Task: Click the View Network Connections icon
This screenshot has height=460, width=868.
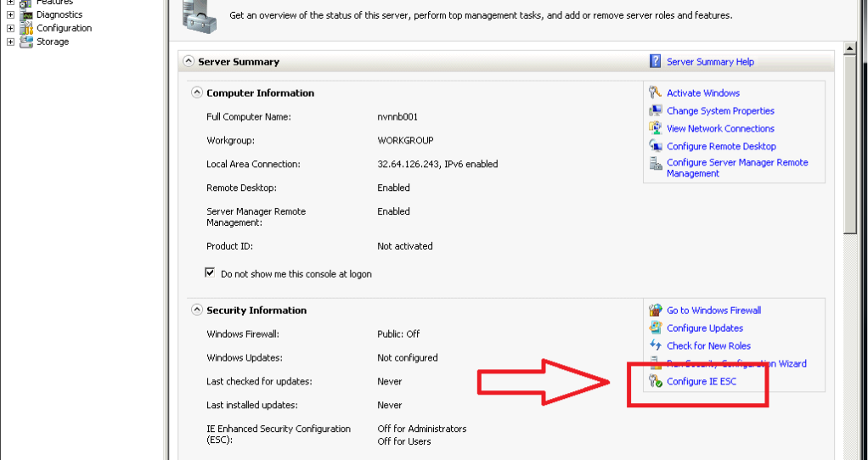Action: [x=655, y=129]
